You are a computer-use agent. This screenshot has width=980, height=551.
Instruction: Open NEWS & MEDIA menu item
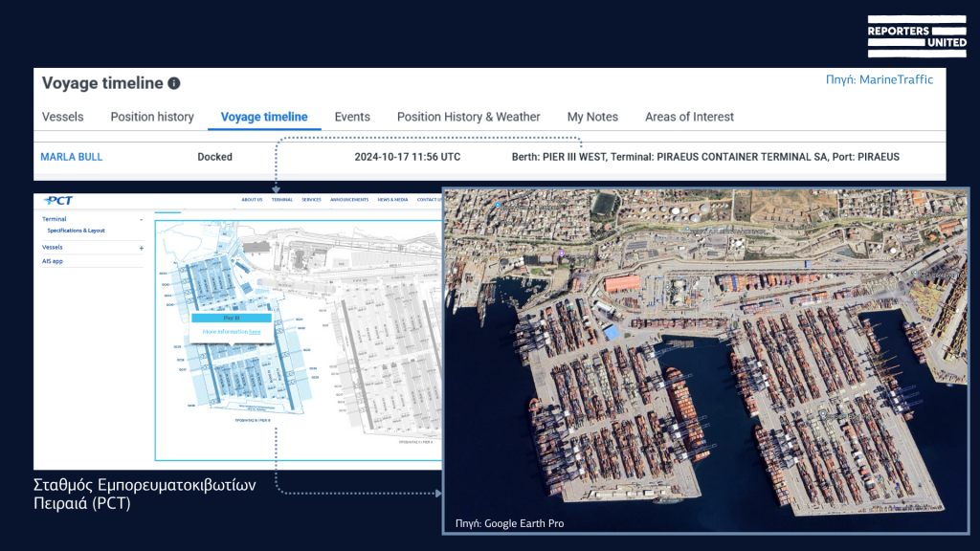pos(392,200)
